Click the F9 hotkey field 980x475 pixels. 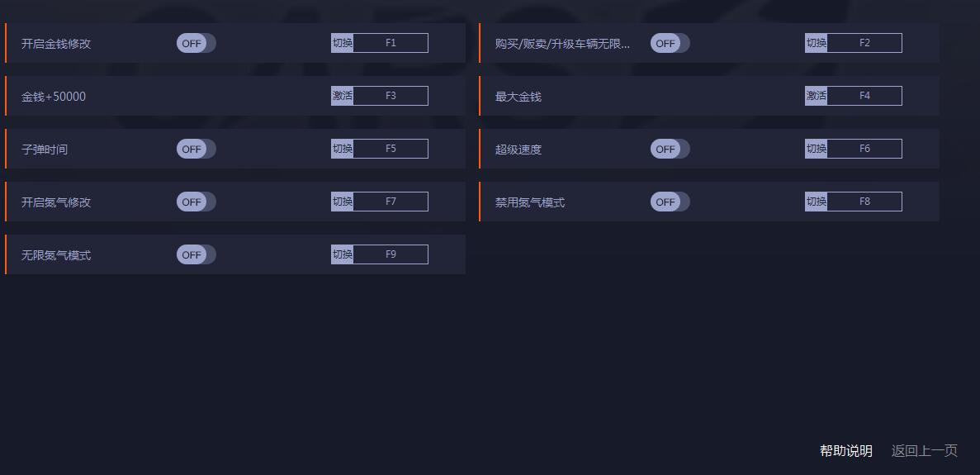click(x=391, y=254)
